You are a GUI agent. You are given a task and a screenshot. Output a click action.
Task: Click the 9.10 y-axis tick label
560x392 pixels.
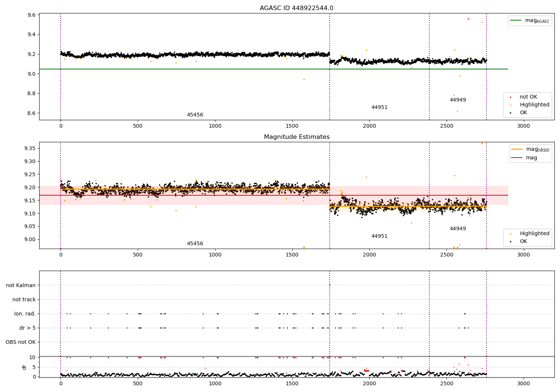click(30, 214)
